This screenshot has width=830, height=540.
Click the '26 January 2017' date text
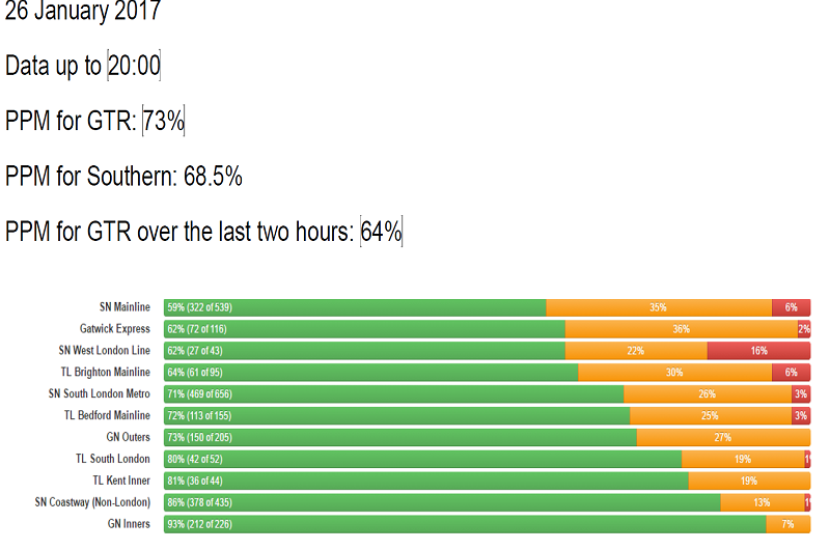(x=82, y=13)
